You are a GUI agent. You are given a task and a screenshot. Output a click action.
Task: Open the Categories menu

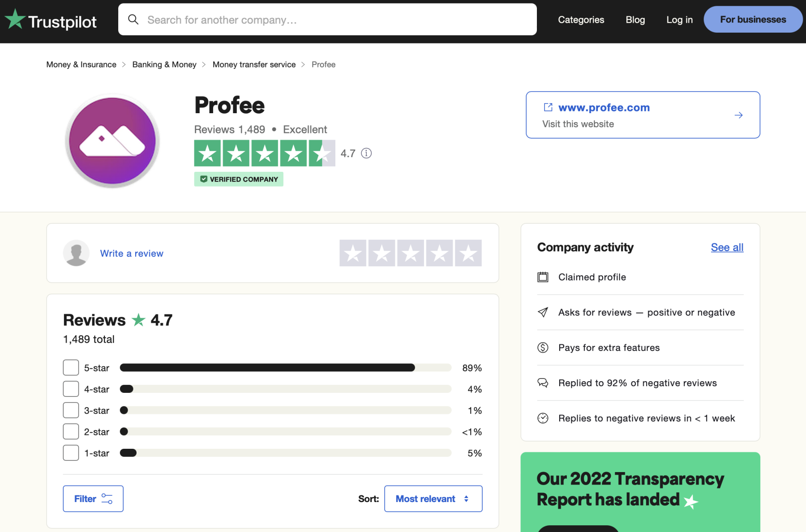tap(581, 20)
